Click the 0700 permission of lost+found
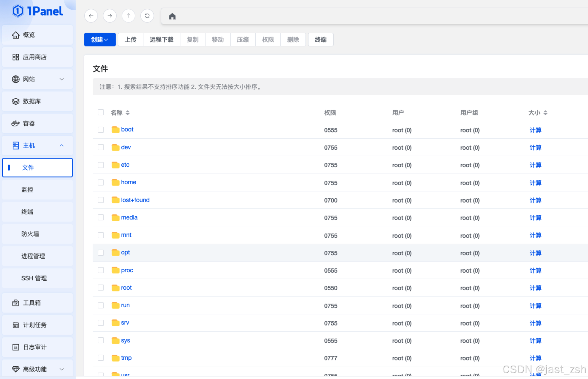This screenshot has height=379, width=588. [331, 200]
